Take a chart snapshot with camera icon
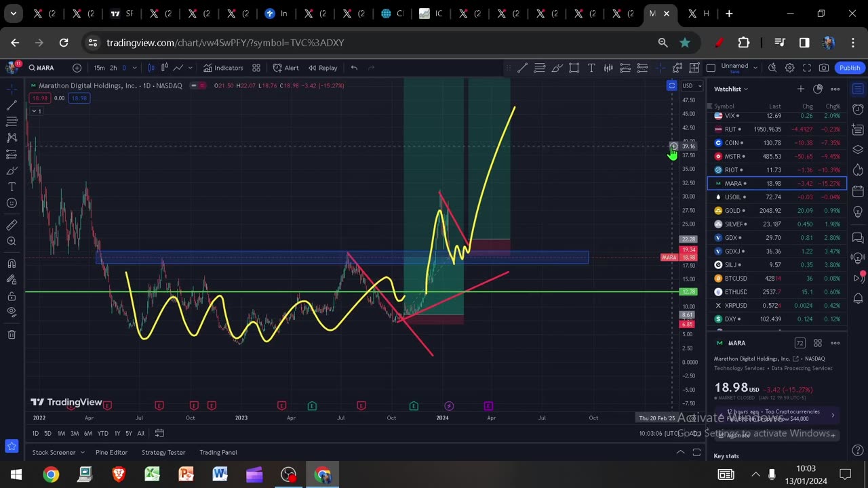Viewport: 868px width, 488px height. click(823, 68)
